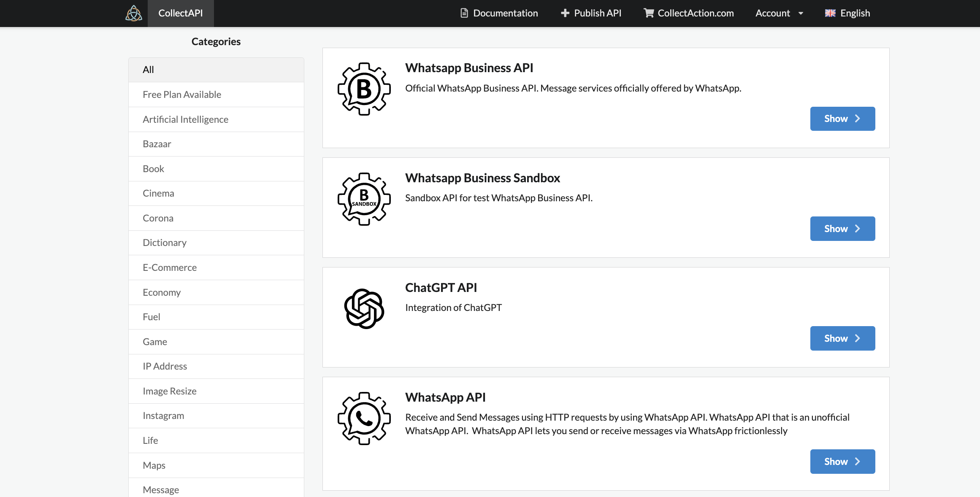Click the UK flag language icon

coord(830,13)
